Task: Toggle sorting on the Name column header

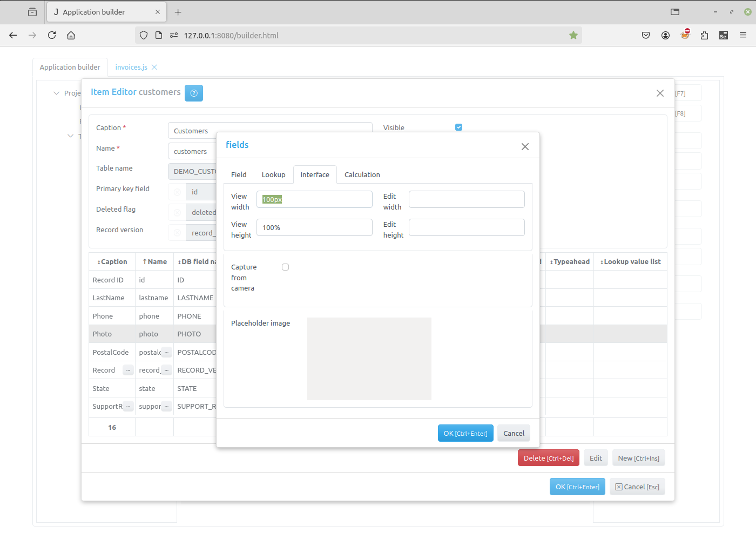Action: pos(154,261)
